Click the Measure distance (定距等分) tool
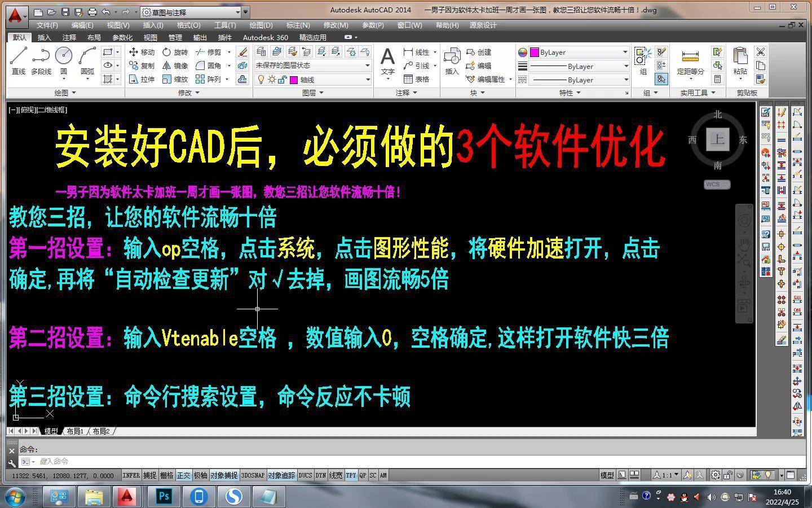The height and width of the screenshot is (508, 812). (x=690, y=61)
